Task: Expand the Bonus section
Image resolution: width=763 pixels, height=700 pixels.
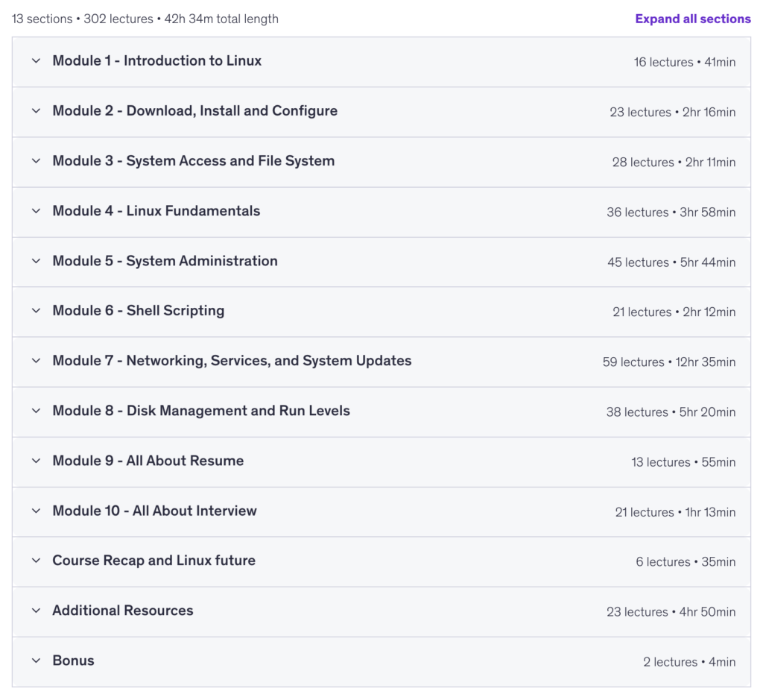Action: (381, 661)
